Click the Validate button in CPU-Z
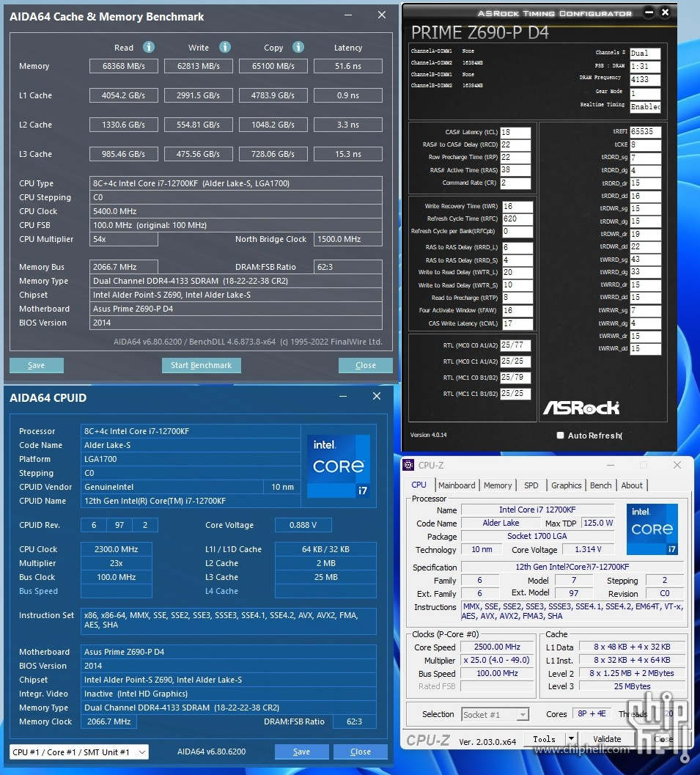Viewport: 700px width, 775px height. (607, 739)
